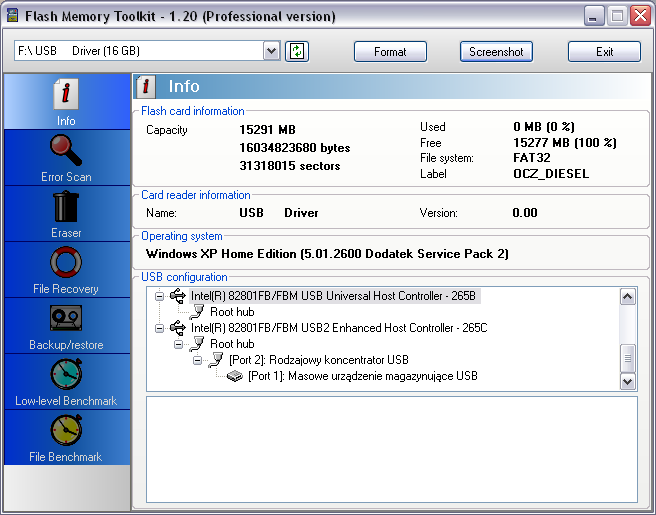656x515 pixels.
Task: Click the empty details text box
Action: (x=392, y=449)
